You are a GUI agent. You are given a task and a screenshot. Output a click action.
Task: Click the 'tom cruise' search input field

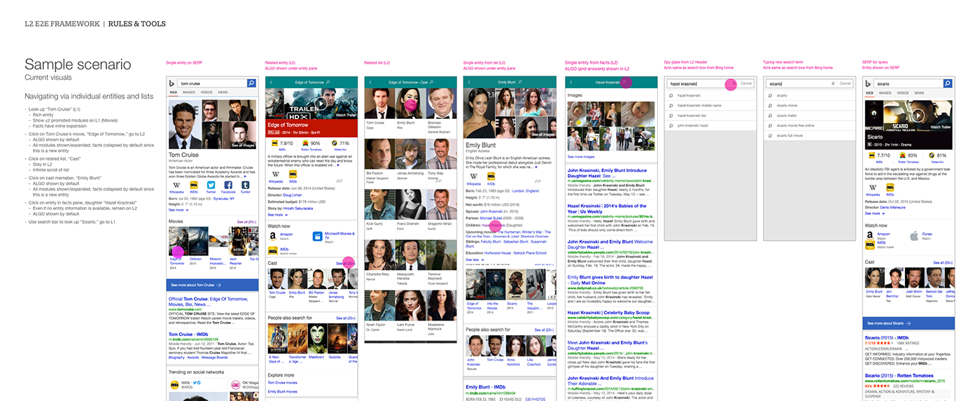point(212,83)
